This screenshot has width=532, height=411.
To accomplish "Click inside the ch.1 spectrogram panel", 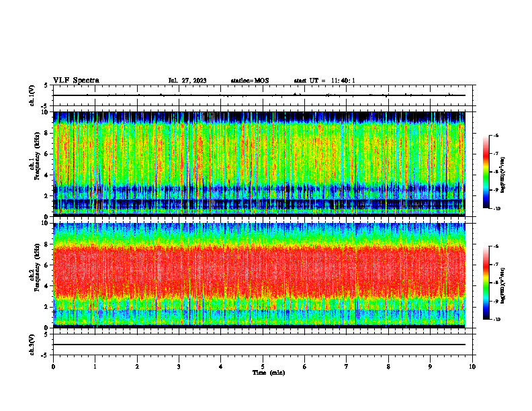I will pyautogui.click(x=259, y=164).
